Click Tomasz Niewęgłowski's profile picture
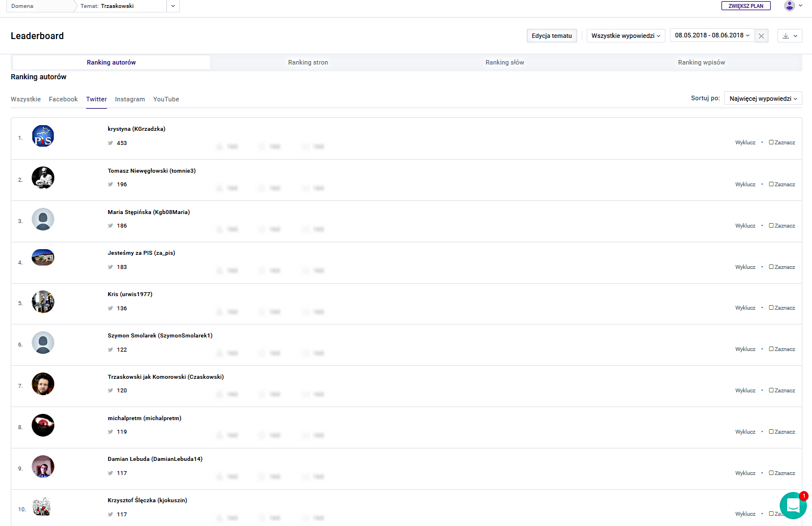Image resolution: width=812 pixels, height=526 pixels. tap(43, 178)
